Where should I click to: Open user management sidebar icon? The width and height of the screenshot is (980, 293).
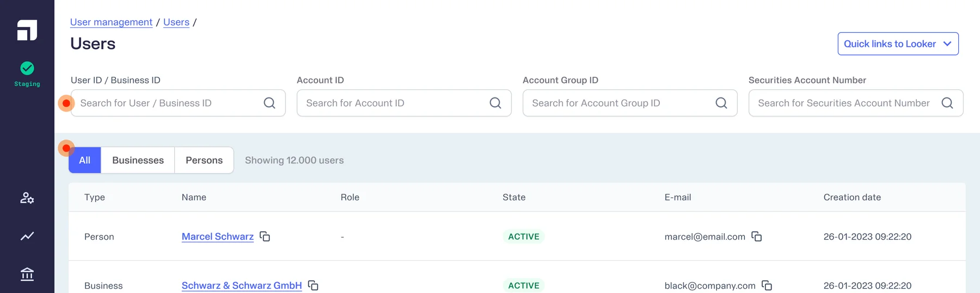click(x=27, y=198)
